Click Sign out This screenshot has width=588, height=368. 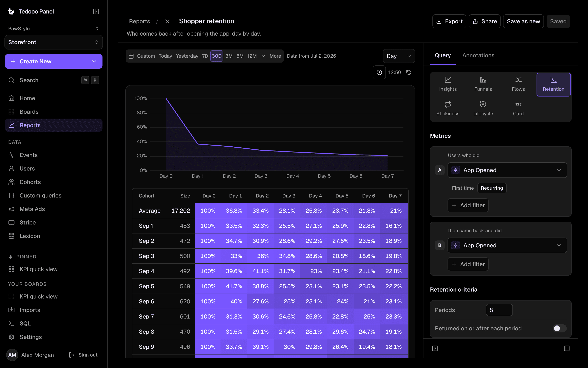tap(83, 355)
